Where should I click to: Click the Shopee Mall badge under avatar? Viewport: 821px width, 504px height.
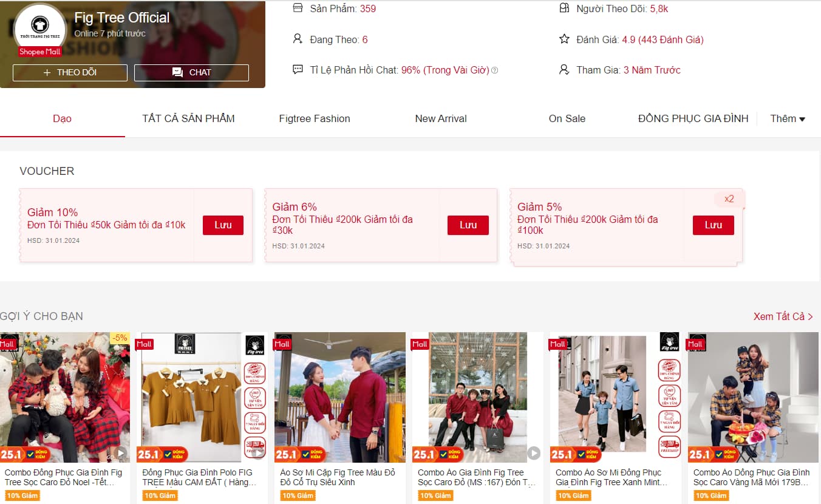[x=40, y=52]
